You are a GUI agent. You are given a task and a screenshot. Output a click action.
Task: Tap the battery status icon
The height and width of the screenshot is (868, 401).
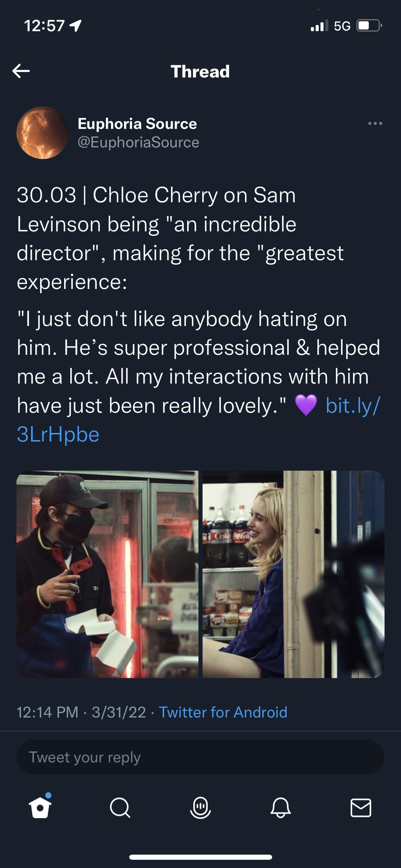[x=369, y=26]
